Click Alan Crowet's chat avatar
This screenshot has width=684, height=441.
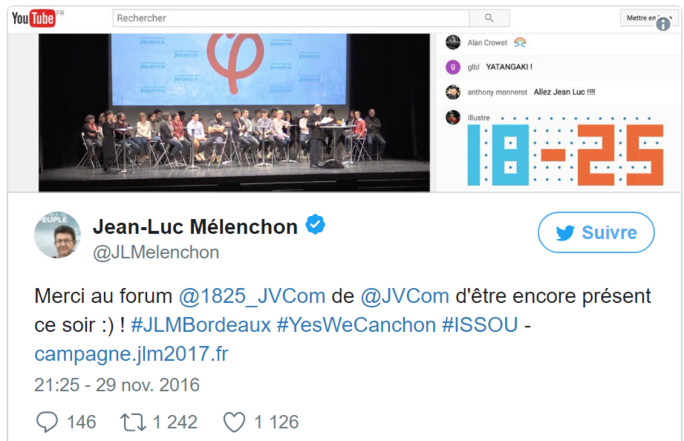pos(453,42)
